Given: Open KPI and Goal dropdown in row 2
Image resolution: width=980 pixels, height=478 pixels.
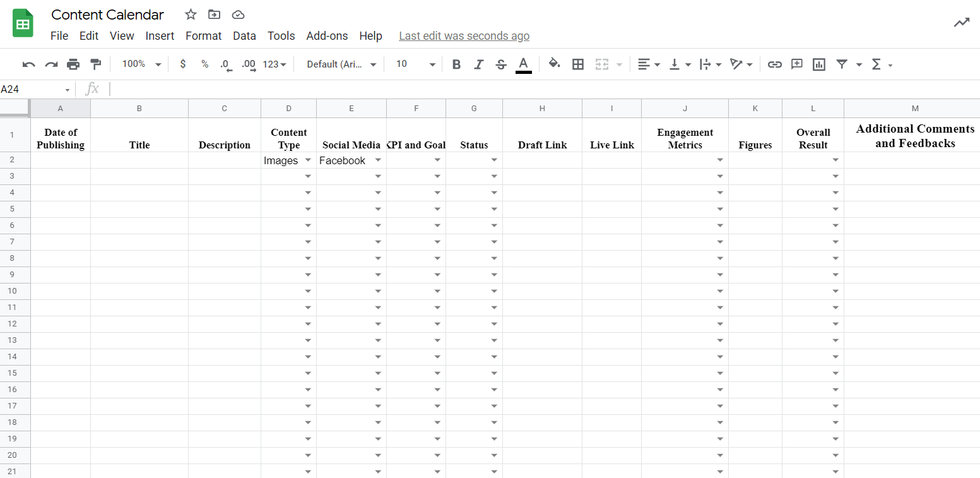Looking at the screenshot, I should click(x=437, y=160).
